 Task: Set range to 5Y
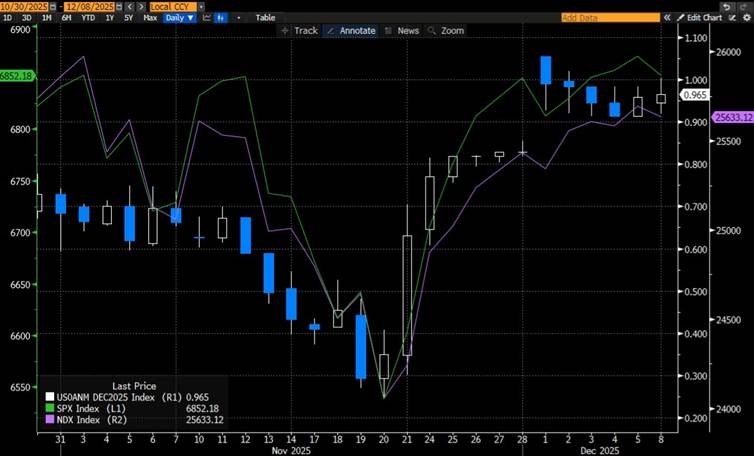(128, 18)
